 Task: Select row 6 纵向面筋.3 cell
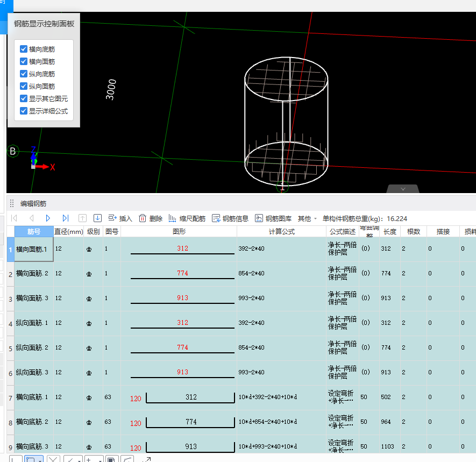point(34,373)
